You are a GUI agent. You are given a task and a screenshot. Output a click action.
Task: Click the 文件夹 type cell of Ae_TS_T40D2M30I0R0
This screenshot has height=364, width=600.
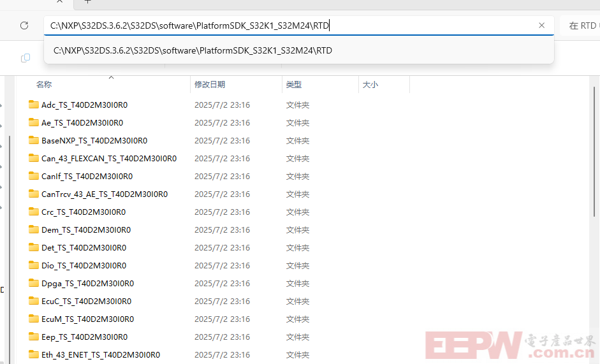point(298,123)
